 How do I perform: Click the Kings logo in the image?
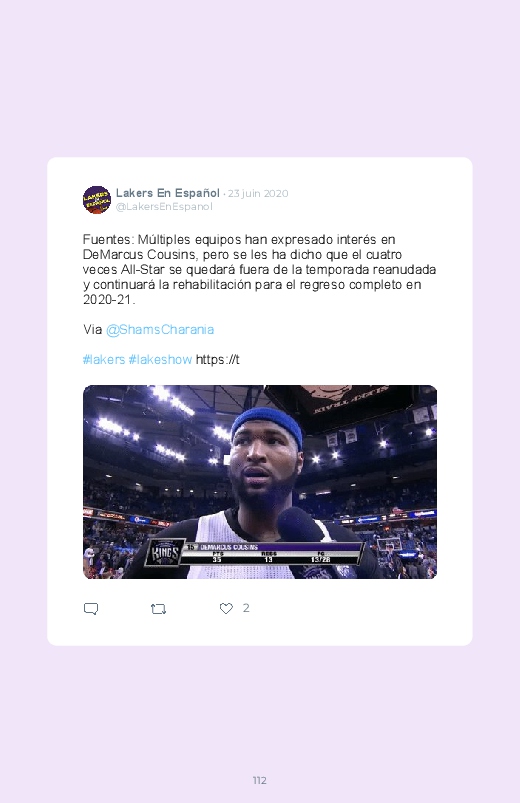click(x=165, y=553)
